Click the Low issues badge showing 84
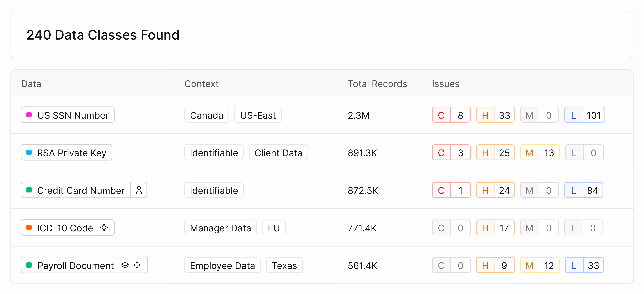 pos(584,190)
